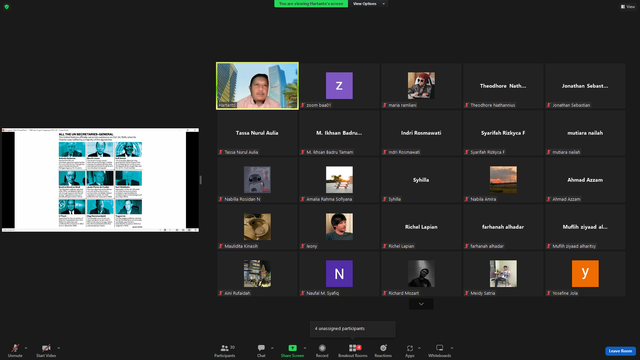Show next page of participants with down chevron
Image resolution: width=640 pixels, height=360 pixels.
pos(421,304)
